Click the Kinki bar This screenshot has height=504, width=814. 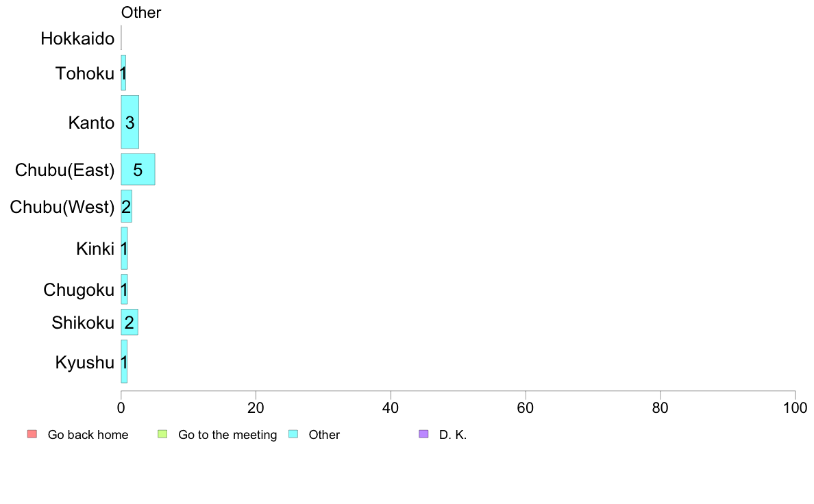(124, 248)
